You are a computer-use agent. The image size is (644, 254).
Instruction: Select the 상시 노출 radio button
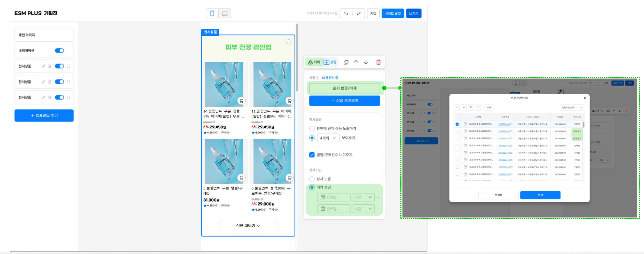(x=312, y=179)
